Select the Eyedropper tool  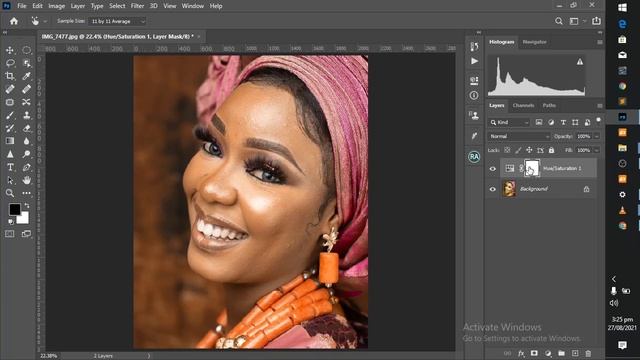click(x=27, y=76)
